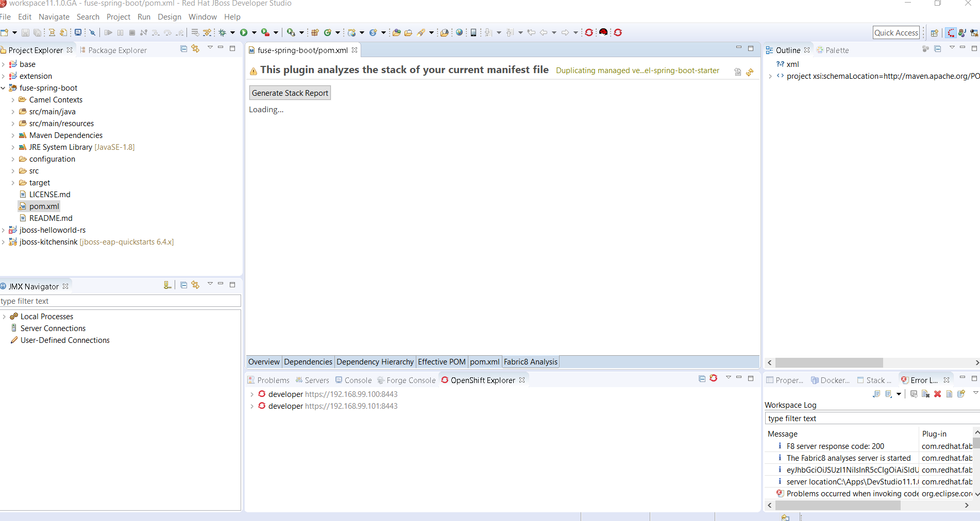Close the fuse-spring-boot/pom.xml editor tab
Screen dimensions: 980x521
coord(354,50)
